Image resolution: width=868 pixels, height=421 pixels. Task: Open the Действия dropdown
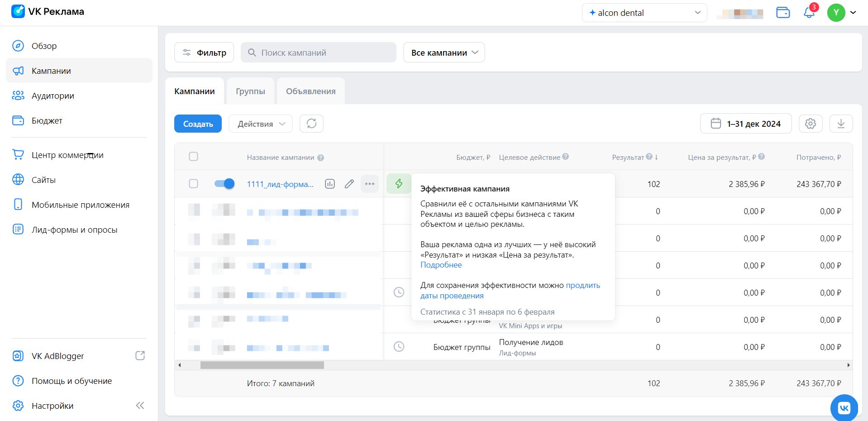(261, 124)
